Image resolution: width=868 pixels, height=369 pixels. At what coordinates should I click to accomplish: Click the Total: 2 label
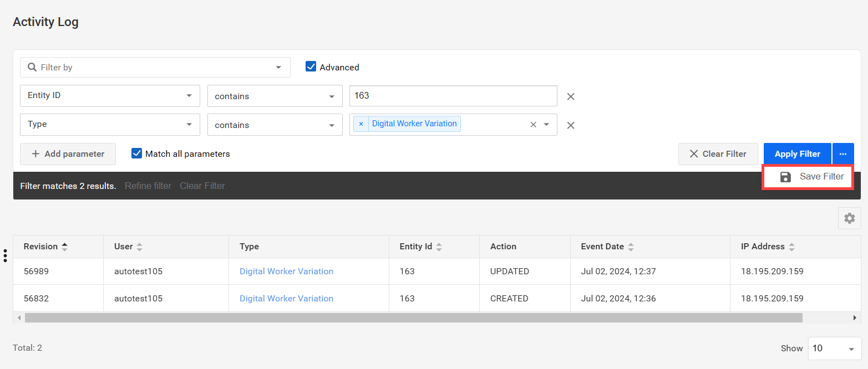click(x=27, y=348)
